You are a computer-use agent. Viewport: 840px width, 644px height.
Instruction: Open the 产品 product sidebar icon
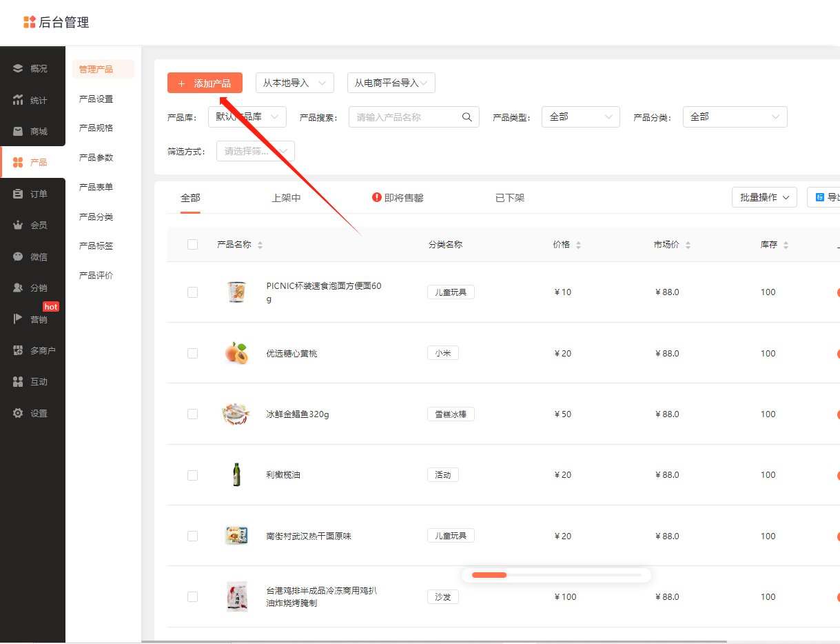coord(18,162)
